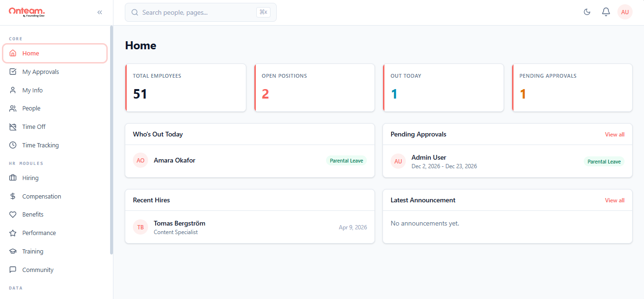644x299 pixels.
Task: Open Time Tracking from sidebar
Action: tap(55, 145)
